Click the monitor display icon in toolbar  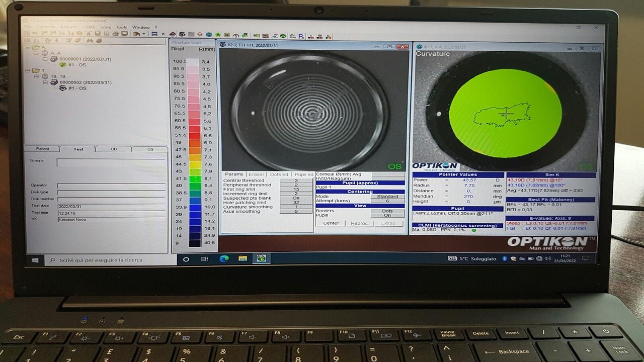tap(124, 34)
